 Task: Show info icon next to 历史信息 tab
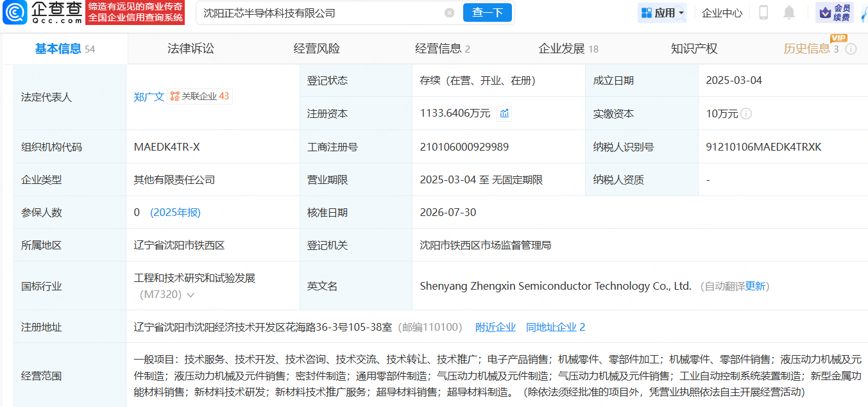pyautogui.click(x=851, y=49)
